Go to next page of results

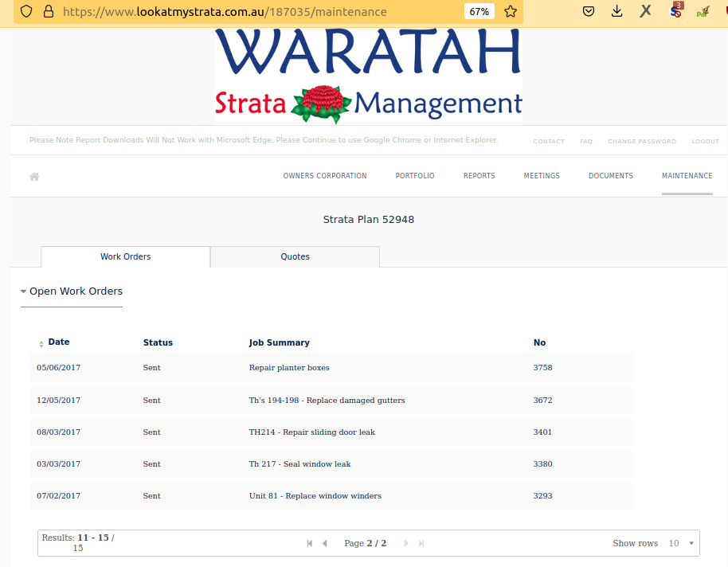[406, 543]
